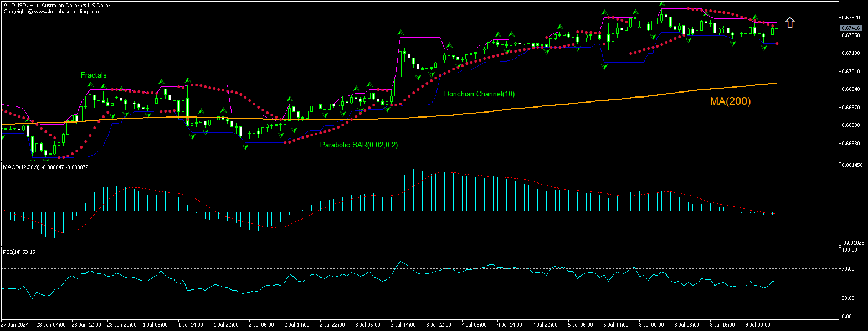Click the RSI 70.00 dashed overbought level
Screen dimensions: 868x331
click(x=388, y=268)
